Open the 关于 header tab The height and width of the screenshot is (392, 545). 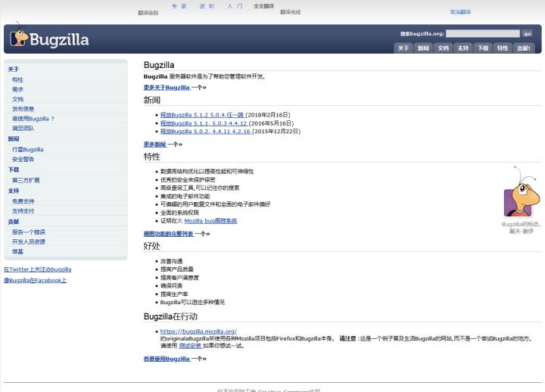[403, 48]
